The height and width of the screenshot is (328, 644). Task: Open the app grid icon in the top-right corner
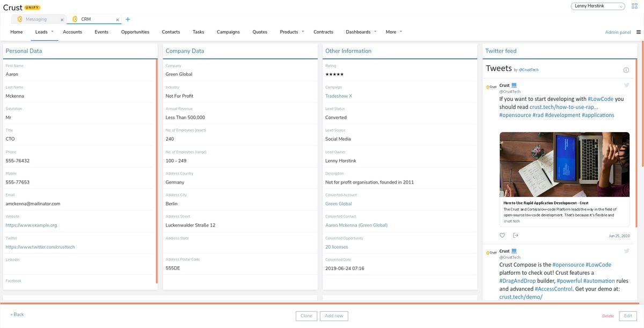point(634,6)
